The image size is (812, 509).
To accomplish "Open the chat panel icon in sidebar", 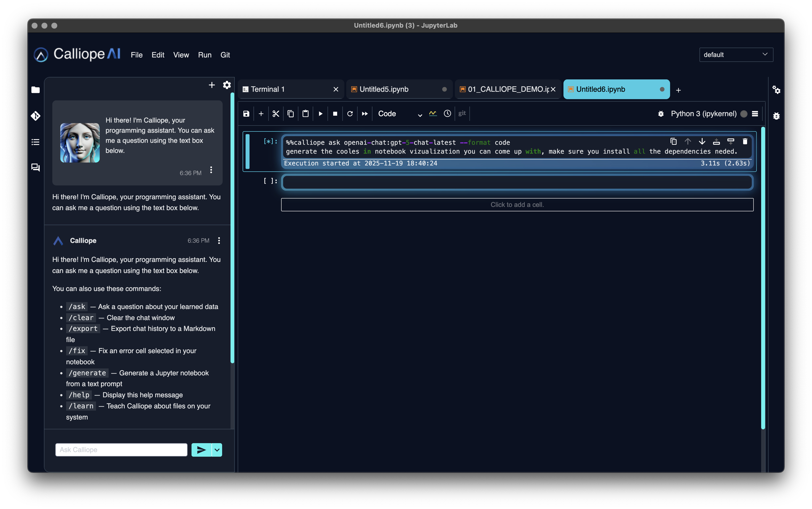I will click(35, 167).
